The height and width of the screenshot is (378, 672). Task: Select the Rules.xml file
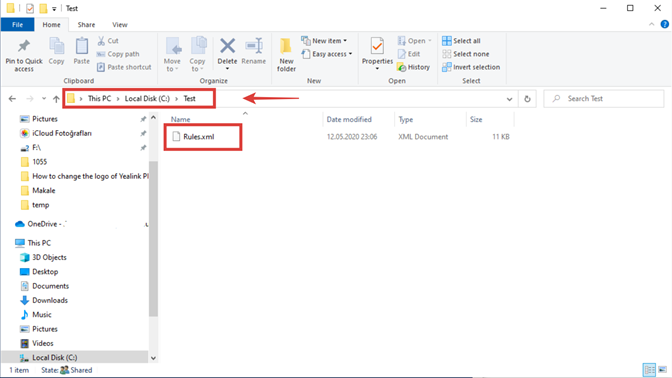[199, 137]
